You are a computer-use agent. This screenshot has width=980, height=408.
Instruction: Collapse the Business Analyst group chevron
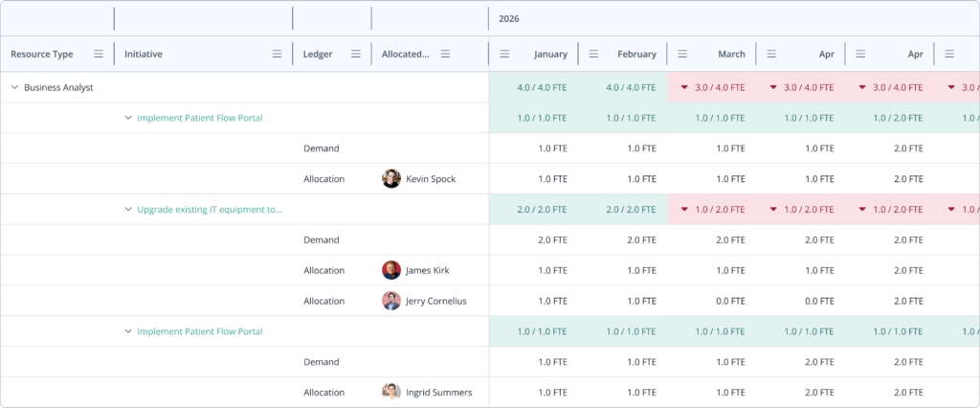14,87
